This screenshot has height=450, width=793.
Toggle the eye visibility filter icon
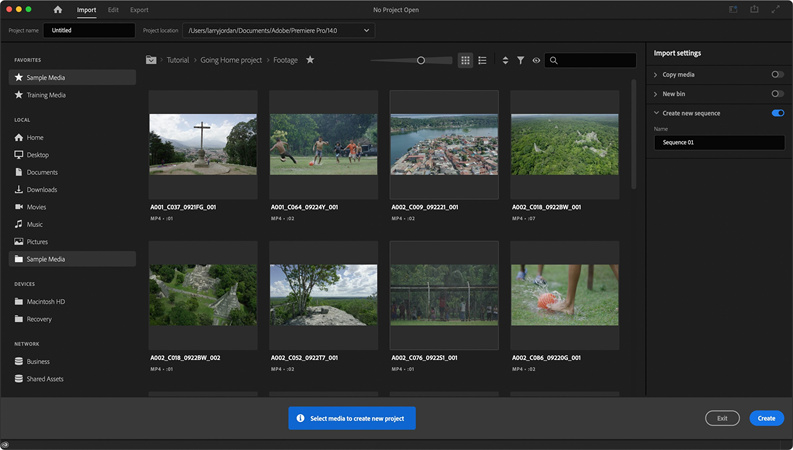pos(536,60)
